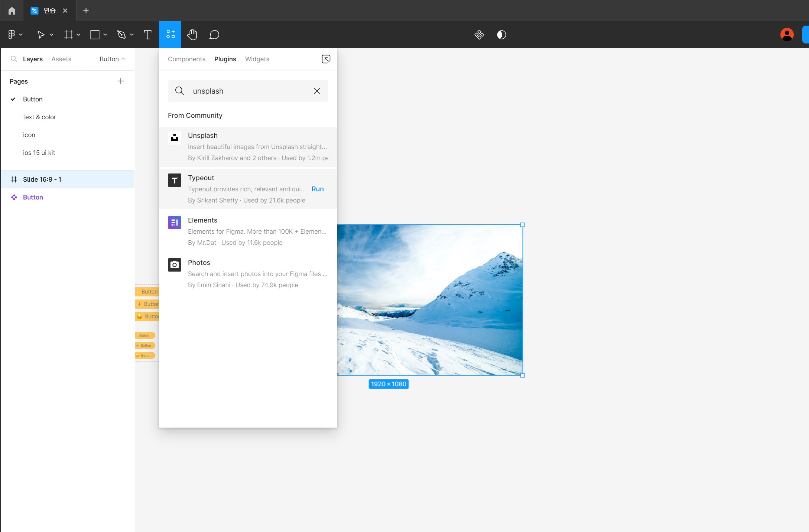This screenshot has width=809, height=532.
Task: Select the Hand tool
Action: click(192, 35)
